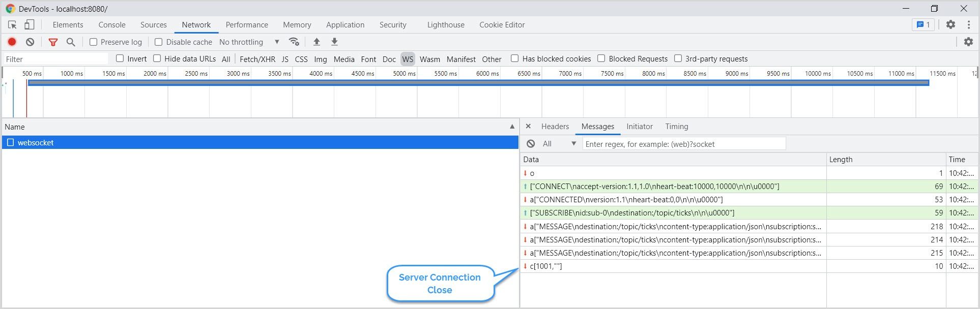
Task: Enable Preserve log checkbox
Action: point(93,42)
